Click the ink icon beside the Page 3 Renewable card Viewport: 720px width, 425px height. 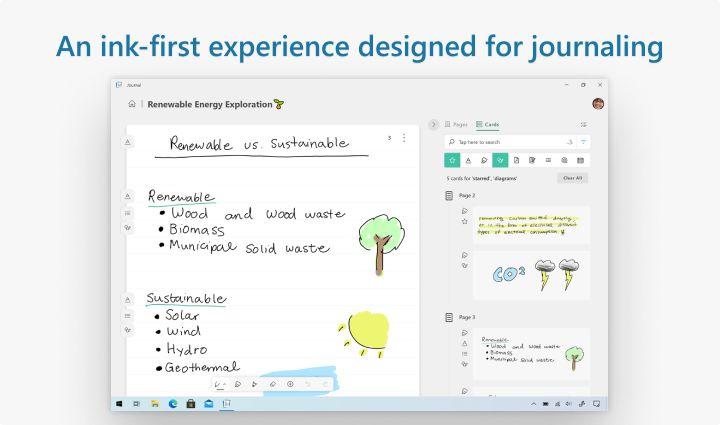click(x=465, y=333)
